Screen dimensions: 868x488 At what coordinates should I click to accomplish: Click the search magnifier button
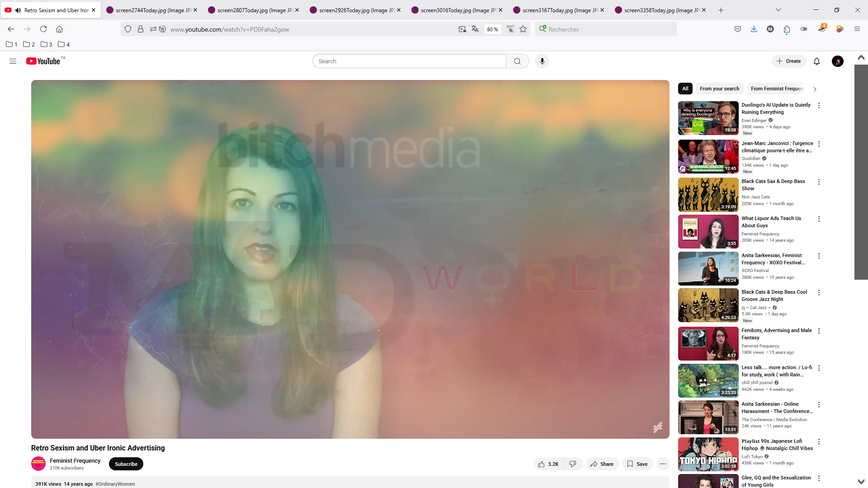(x=517, y=61)
